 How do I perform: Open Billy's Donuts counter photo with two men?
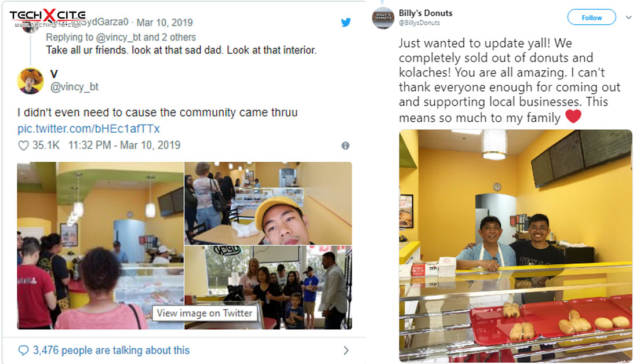(x=515, y=246)
